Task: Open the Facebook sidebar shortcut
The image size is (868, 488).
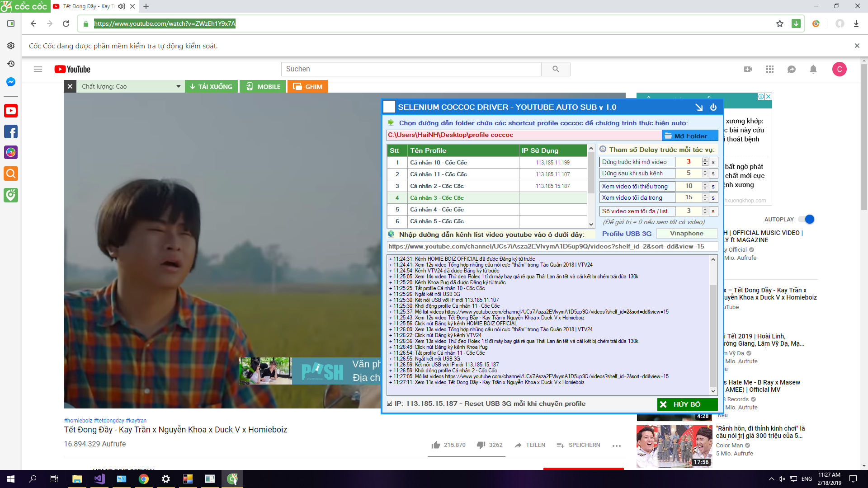Action: pyautogui.click(x=11, y=132)
